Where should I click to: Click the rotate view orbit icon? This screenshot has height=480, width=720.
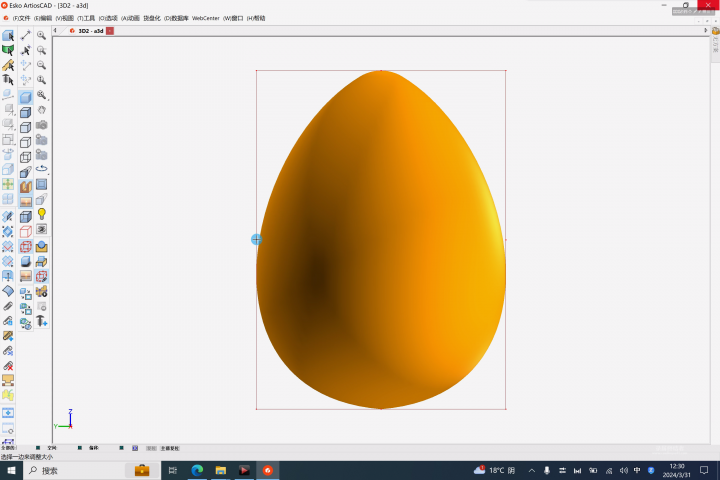coord(42,169)
